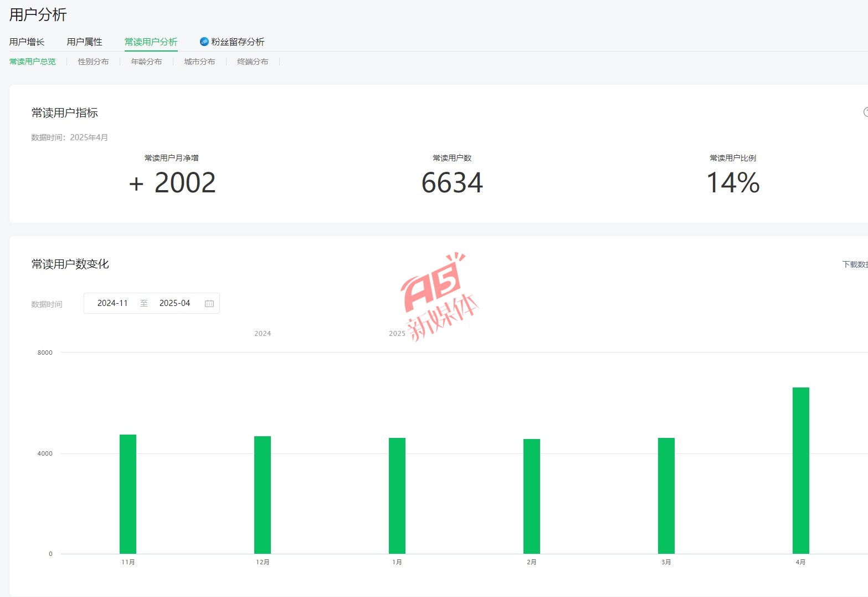Open the calendar icon in date picker
The image size is (868, 597).
tap(209, 303)
